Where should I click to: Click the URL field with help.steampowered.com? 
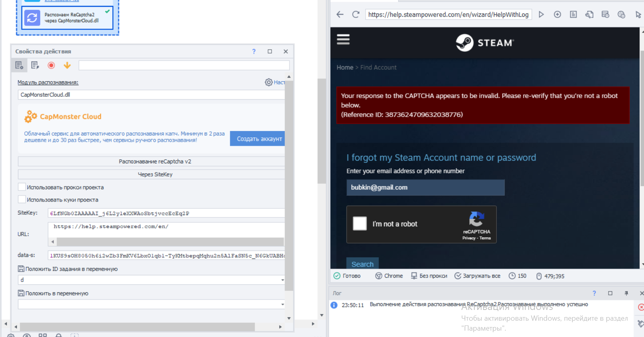[166, 230]
